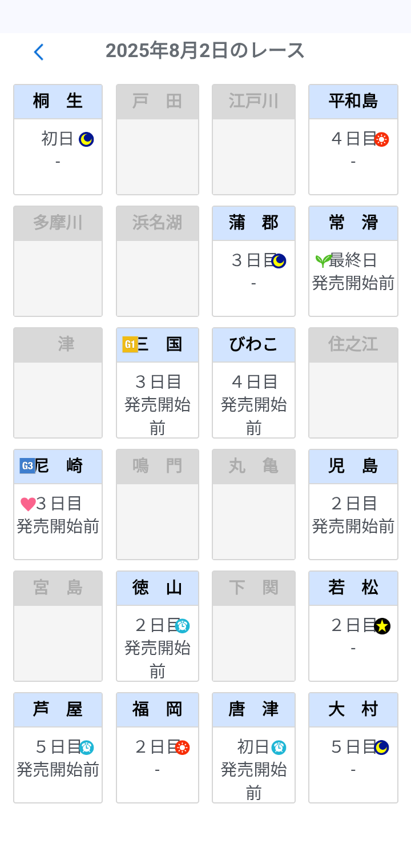Tap the G1 badge on 三国
This screenshot has width=411, height=868.
click(x=130, y=344)
